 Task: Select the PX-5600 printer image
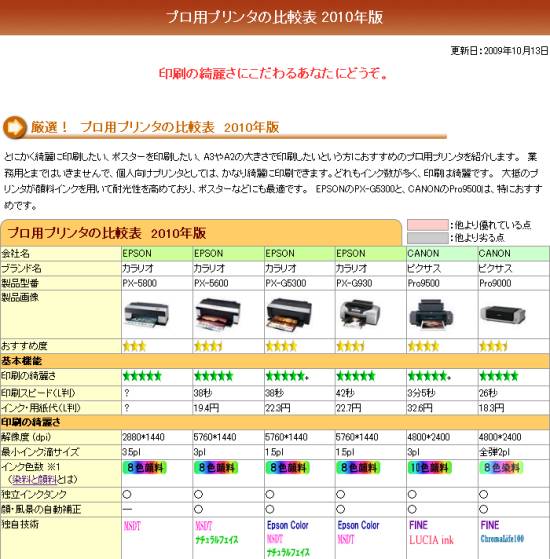tap(217, 314)
